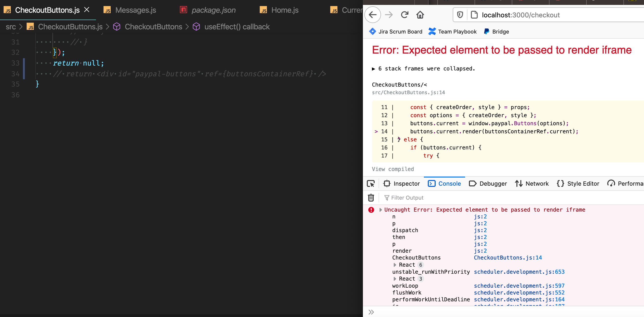Viewport: 644px width, 317px height.
Task: Click the View compiled link
Action: (x=393, y=169)
